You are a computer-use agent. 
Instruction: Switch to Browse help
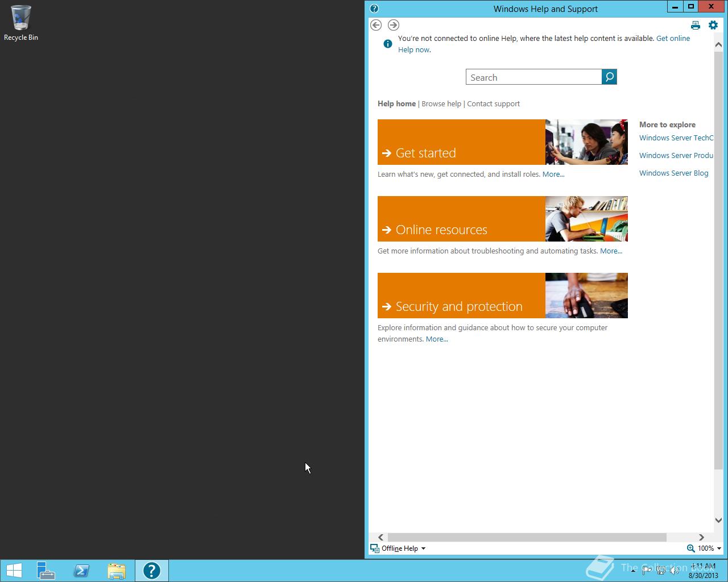coord(441,104)
